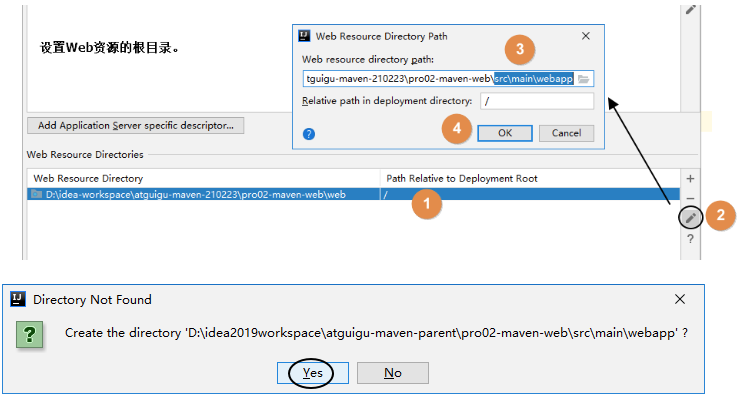The width and height of the screenshot is (743, 397).
Task: Click the gray question mark help icon
Action: 690,239
